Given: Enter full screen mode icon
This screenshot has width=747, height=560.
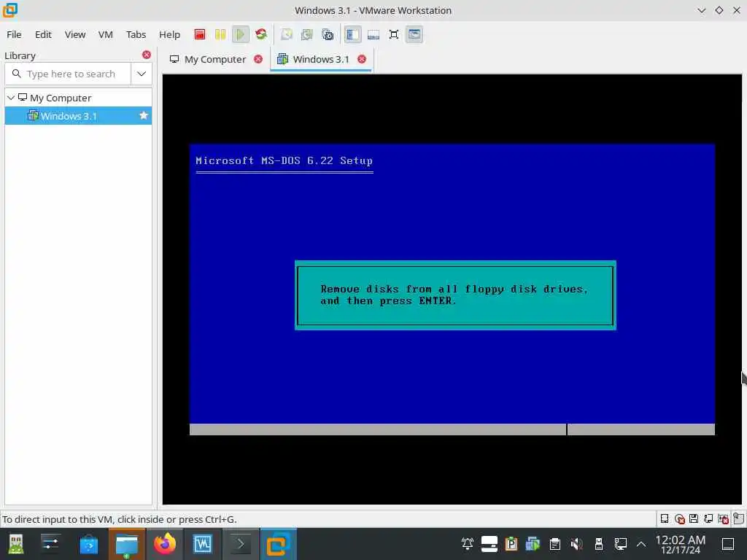Looking at the screenshot, I should point(394,34).
